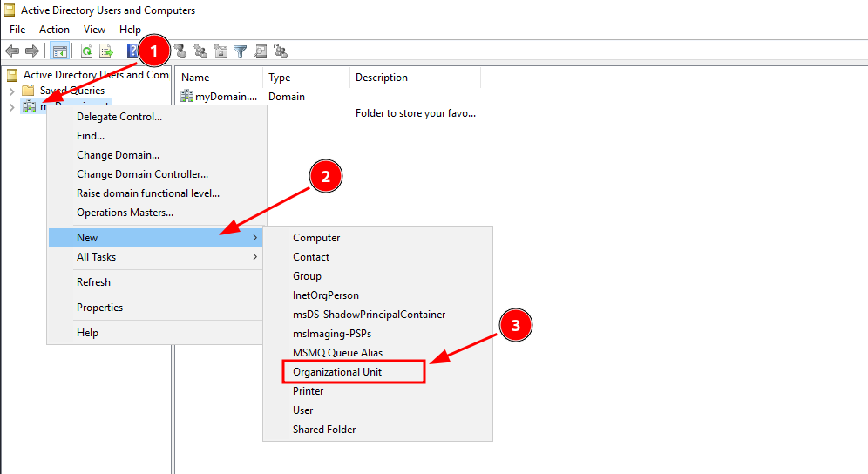Click the Export List toolbar icon
The image size is (868, 474).
tap(105, 51)
